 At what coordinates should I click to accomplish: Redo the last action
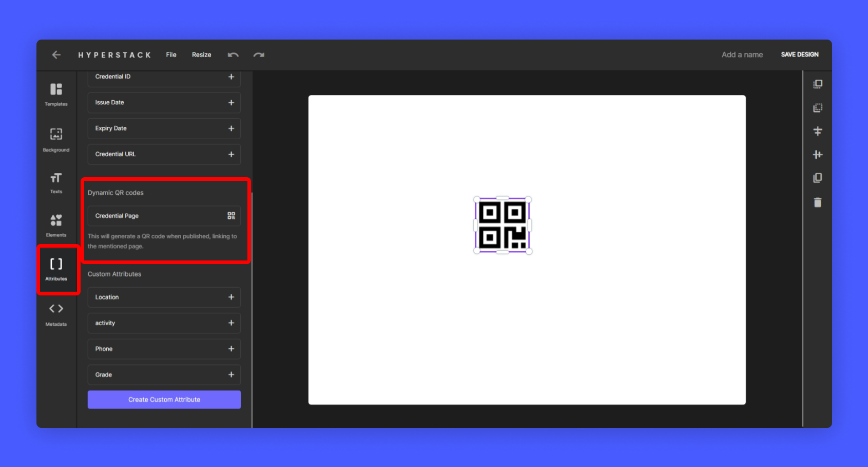(259, 55)
